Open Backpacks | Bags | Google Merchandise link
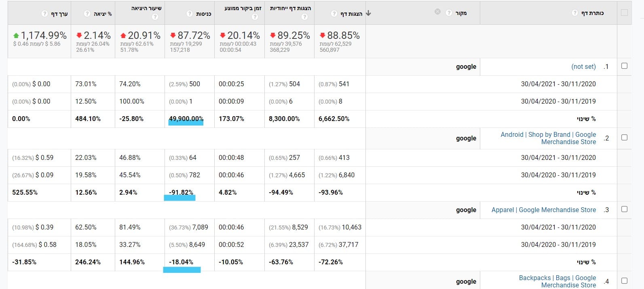 coord(557,281)
